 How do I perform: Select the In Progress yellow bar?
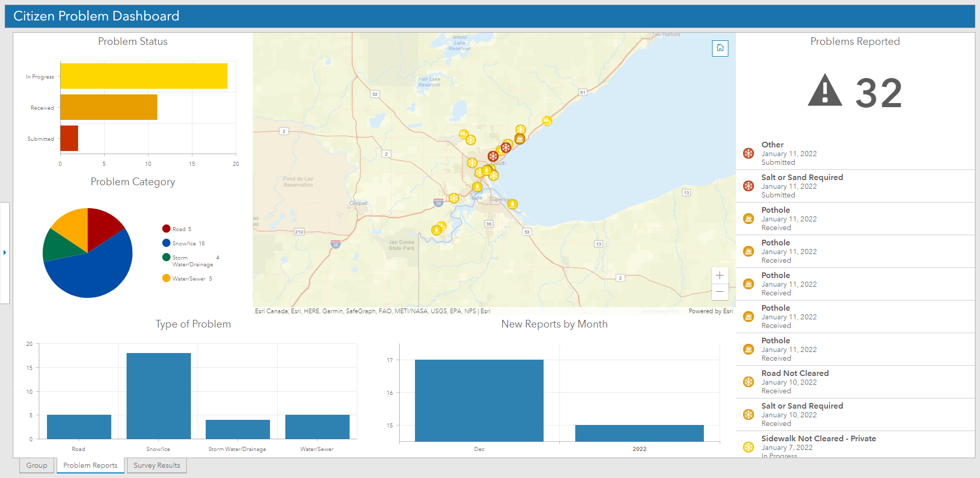144,76
